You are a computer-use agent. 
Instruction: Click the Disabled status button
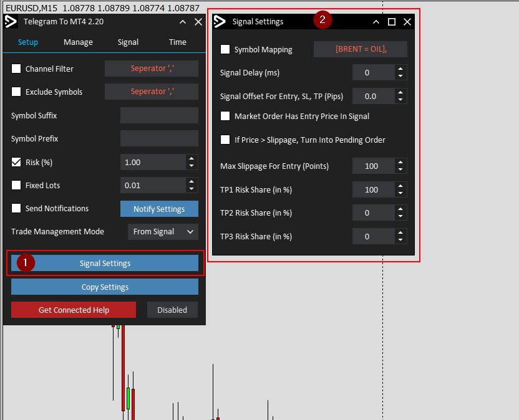tap(172, 310)
